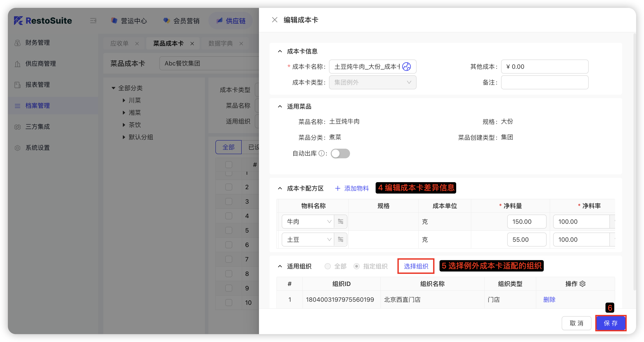Viewport: 644px width, 342px height.
Task: Click the translate icon beside cost card name
Action: click(406, 67)
